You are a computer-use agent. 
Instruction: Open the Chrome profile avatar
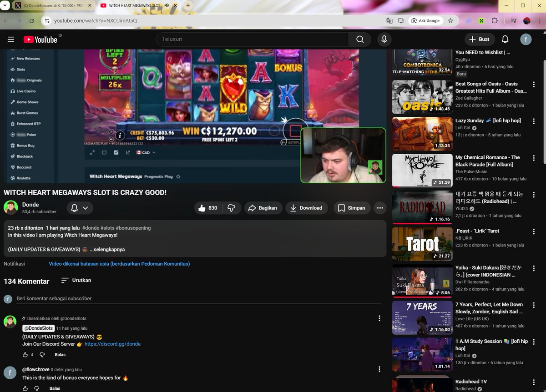(x=527, y=20)
